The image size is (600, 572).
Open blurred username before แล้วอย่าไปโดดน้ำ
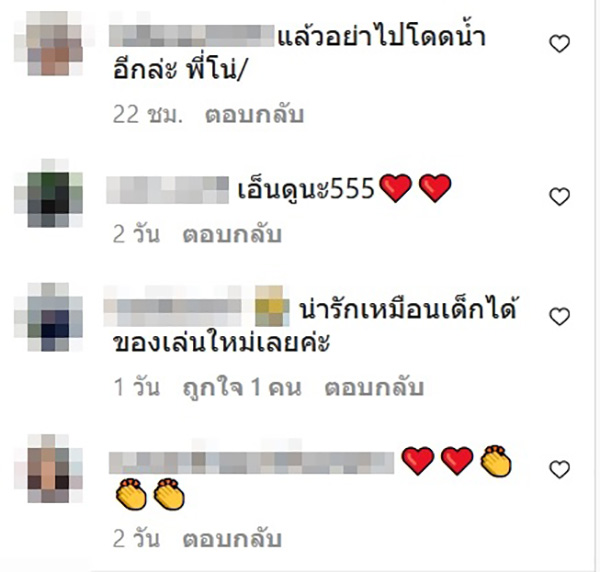[192, 36]
